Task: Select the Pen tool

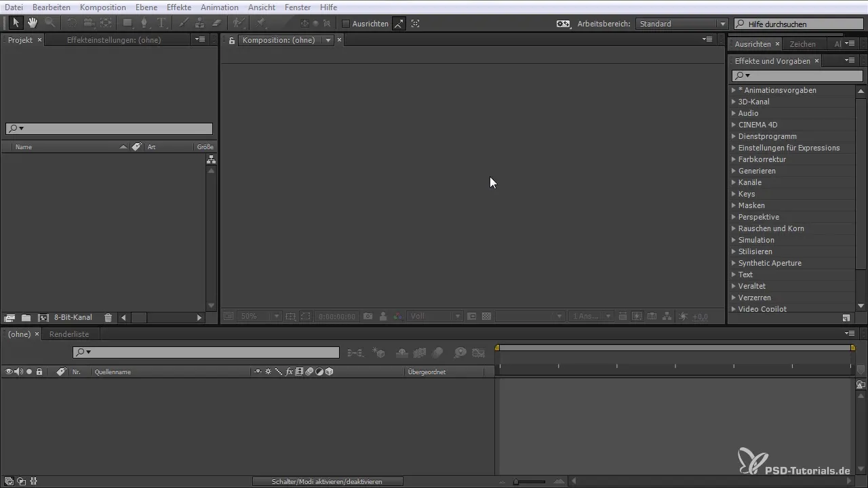Action: coord(144,23)
